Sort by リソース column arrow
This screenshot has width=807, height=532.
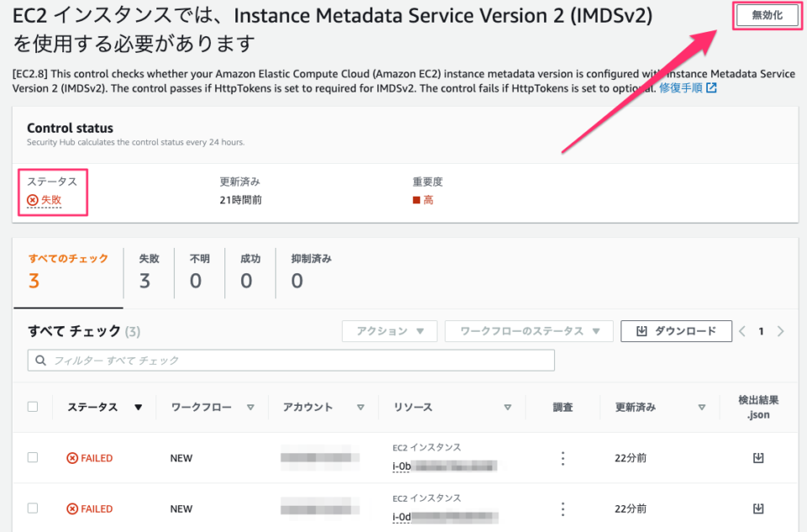tap(508, 408)
